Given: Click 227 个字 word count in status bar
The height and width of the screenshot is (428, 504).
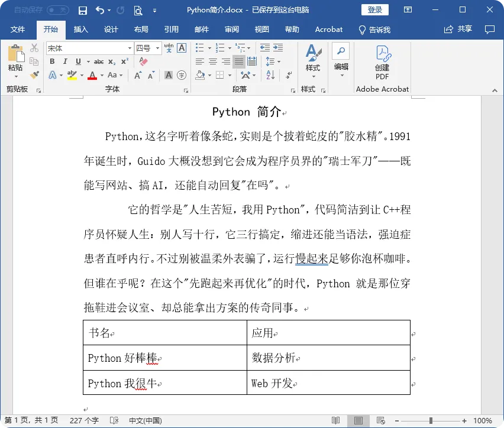Looking at the screenshot, I should tap(84, 420).
